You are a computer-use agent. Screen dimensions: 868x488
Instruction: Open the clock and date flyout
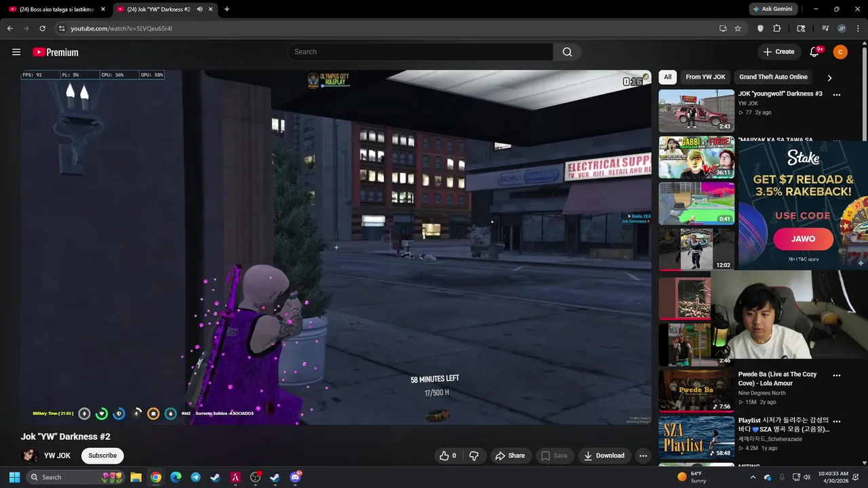click(833, 477)
